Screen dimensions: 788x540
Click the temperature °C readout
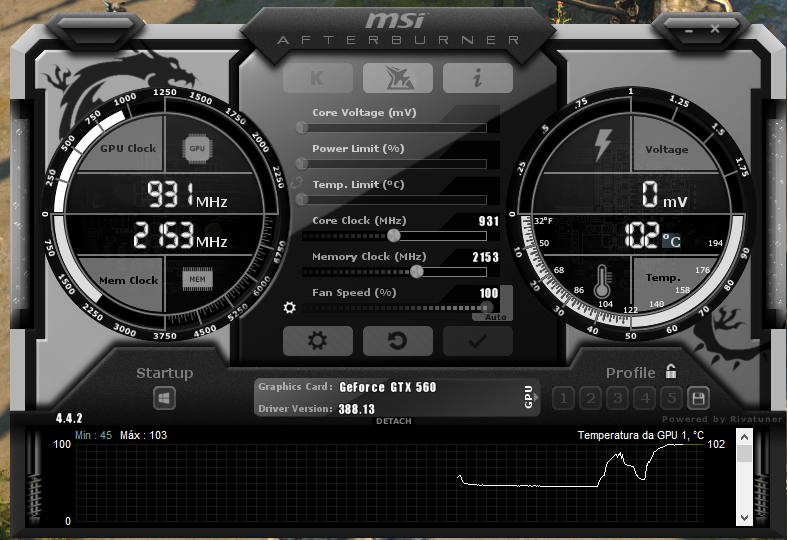click(652, 235)
